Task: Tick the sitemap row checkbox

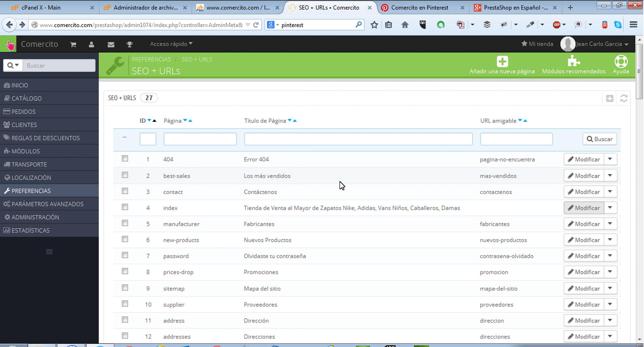Action: point(125,288)
